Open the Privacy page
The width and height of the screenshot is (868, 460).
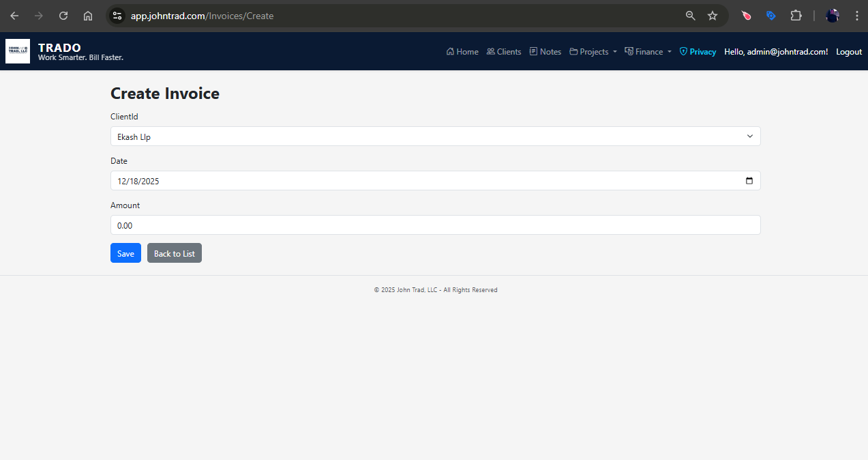pos(702,51)
